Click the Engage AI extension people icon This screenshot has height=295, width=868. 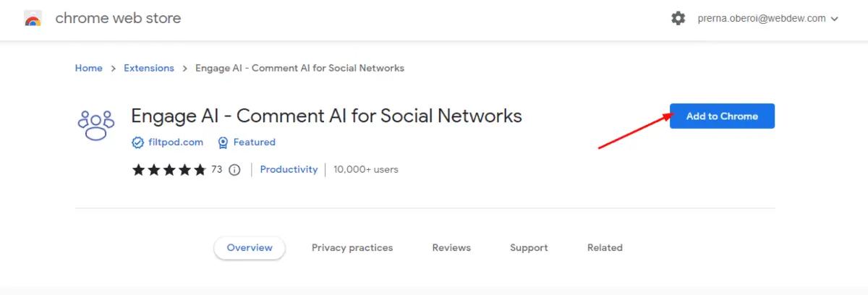click(96, 125)
